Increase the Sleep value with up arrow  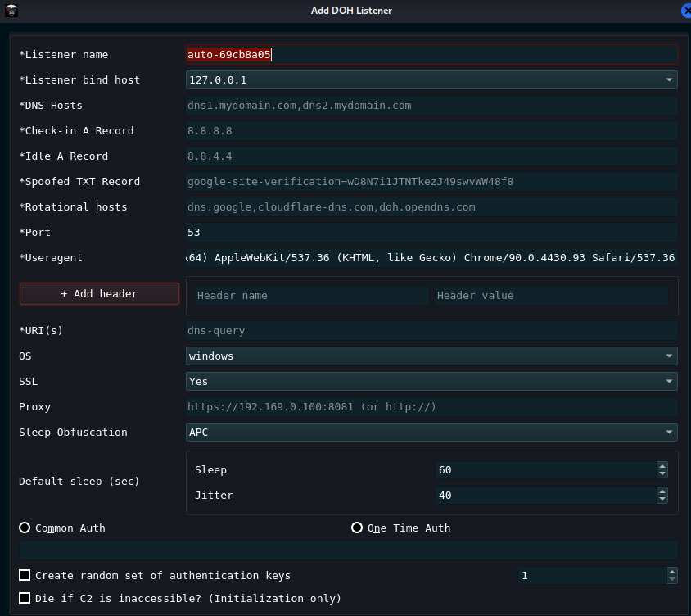(x=662, y=466)
